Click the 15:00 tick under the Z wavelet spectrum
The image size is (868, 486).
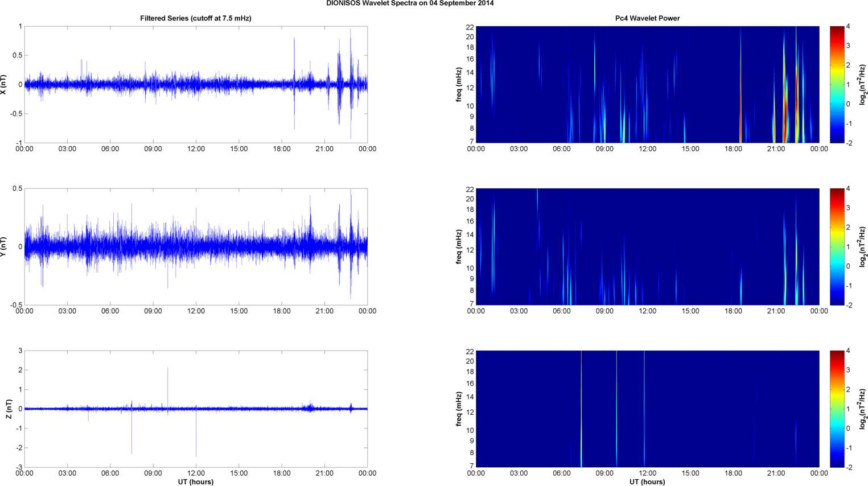tap(690, 473)
